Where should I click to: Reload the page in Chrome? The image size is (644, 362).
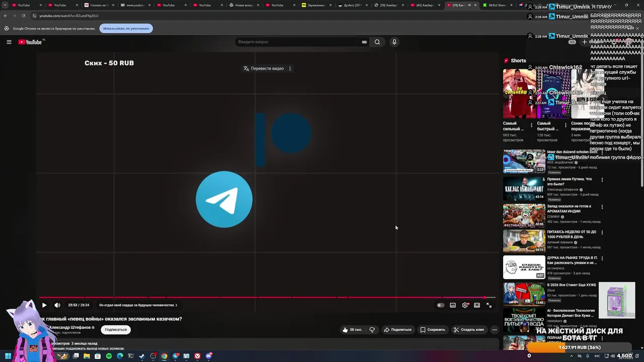coord(24,16)
